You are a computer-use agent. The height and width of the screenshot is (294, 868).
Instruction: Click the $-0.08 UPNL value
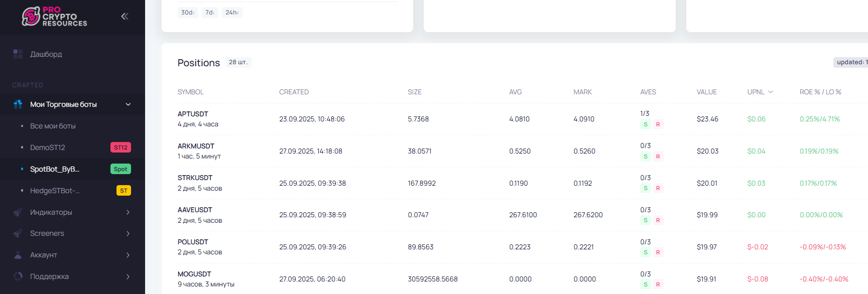758,279
